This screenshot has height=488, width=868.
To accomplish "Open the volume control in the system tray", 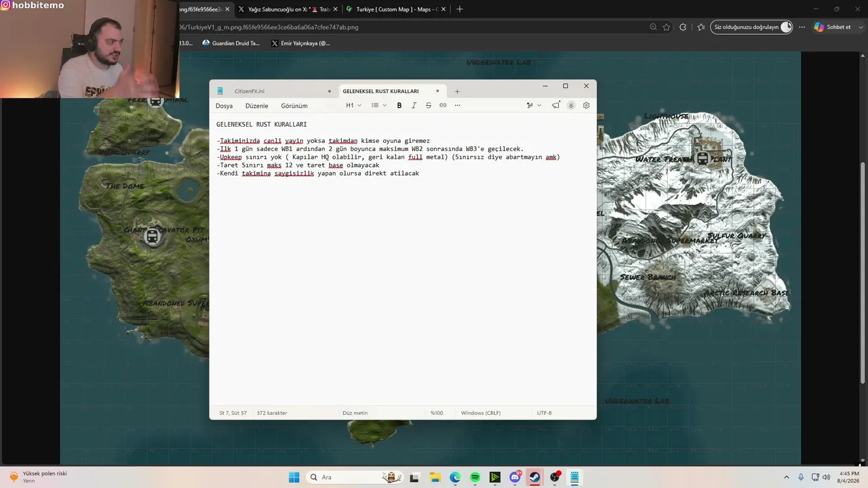I will [826, 477].
